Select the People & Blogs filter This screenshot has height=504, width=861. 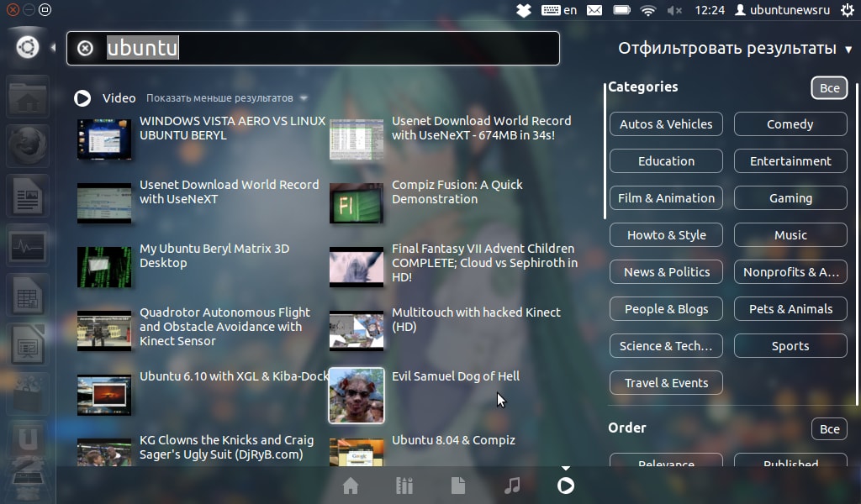666,309
